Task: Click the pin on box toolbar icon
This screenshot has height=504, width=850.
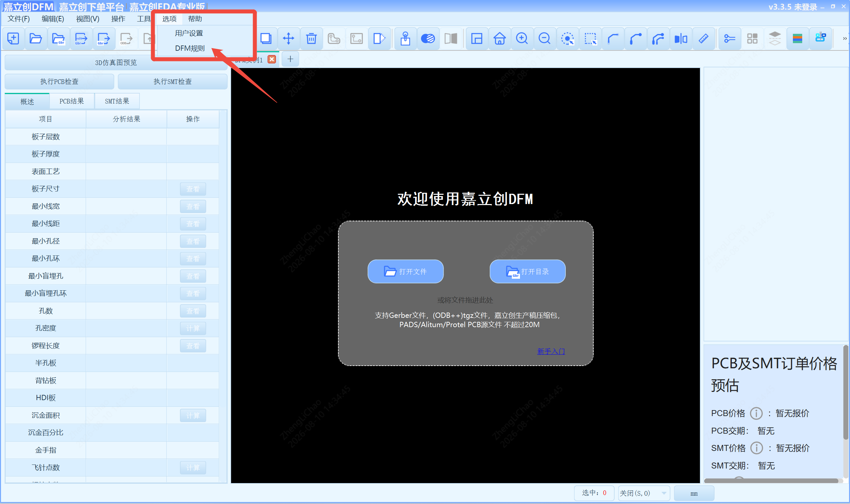Action: point(405,38)
